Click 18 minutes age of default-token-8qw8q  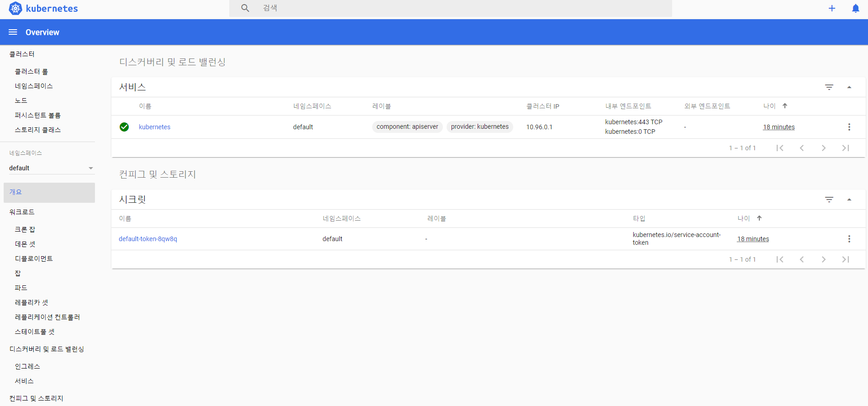pos(753,239)
